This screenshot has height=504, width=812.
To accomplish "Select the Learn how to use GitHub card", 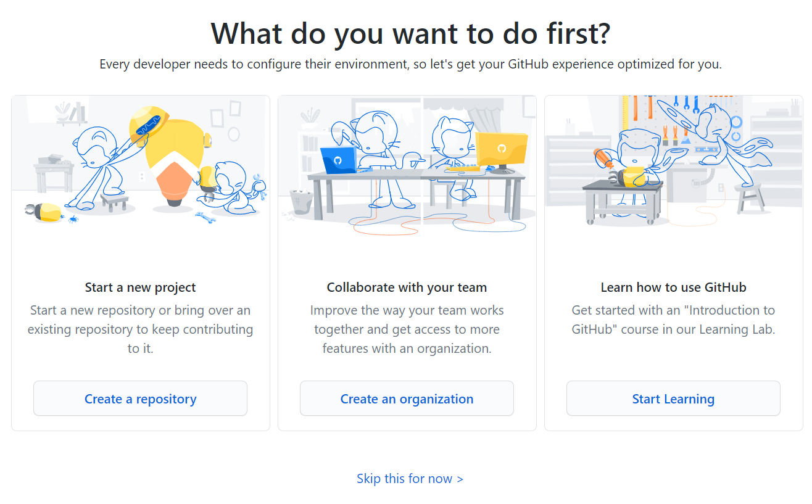I will 673,259.
